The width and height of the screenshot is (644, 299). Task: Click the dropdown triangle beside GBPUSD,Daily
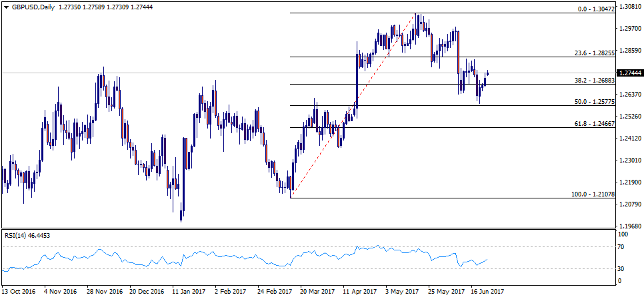tap(5, 7)
